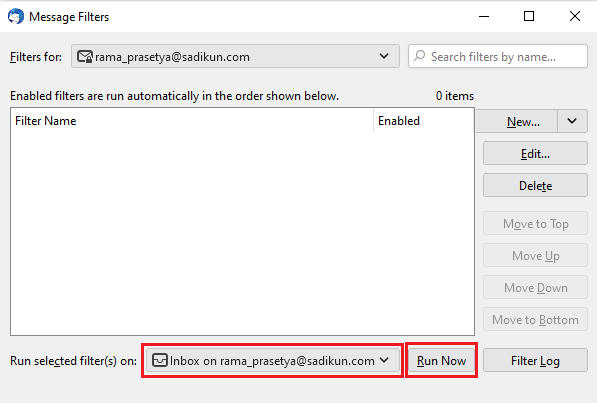
Task: Click the Move Up button
Action: pyautogui.click(x=535, y=256)
